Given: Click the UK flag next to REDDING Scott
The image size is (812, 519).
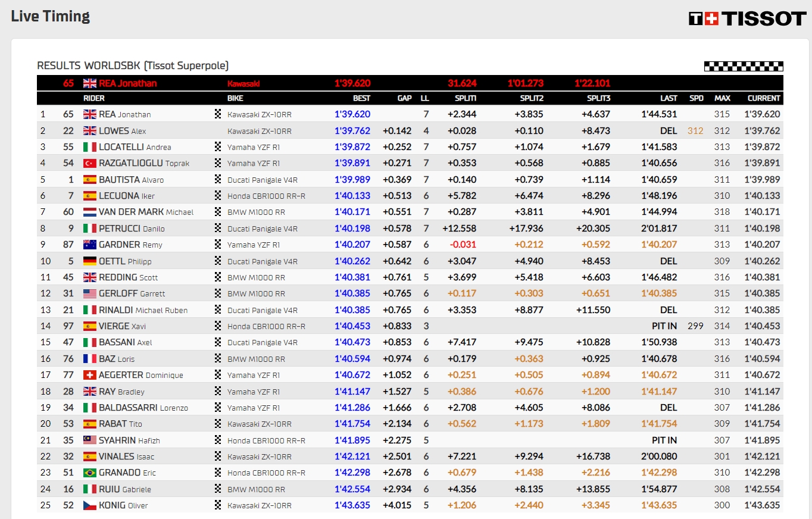Looking at the screenshot, I should tap(89, 277).
